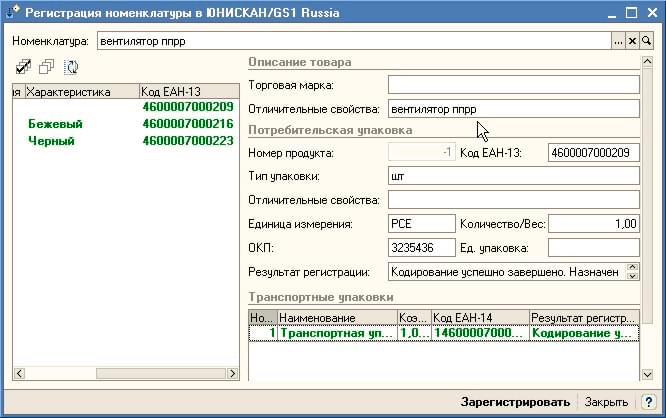Click the Код ЕАН-13 column header

(x=189, y=92)
